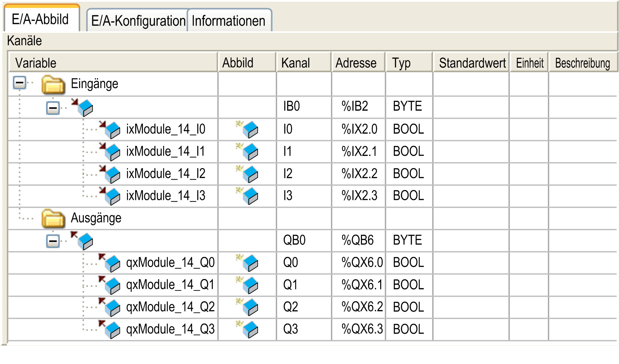Click the Ausgänge folder icon

pos(53,219)
